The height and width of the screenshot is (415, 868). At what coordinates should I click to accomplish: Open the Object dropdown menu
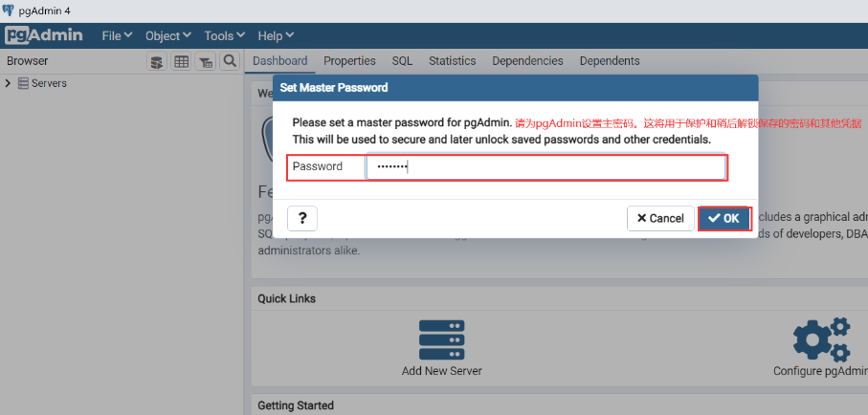167,35
